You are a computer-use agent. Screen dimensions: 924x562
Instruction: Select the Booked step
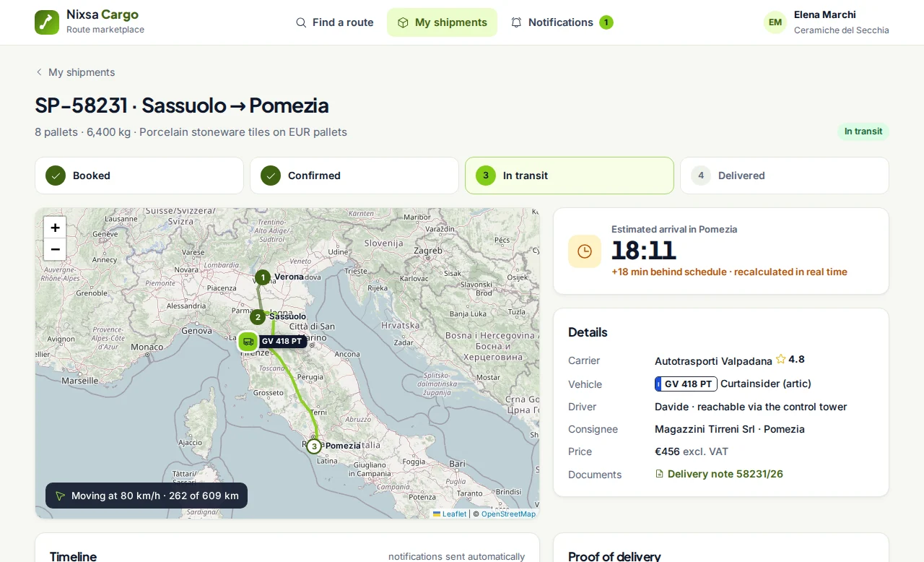(139, 176)
